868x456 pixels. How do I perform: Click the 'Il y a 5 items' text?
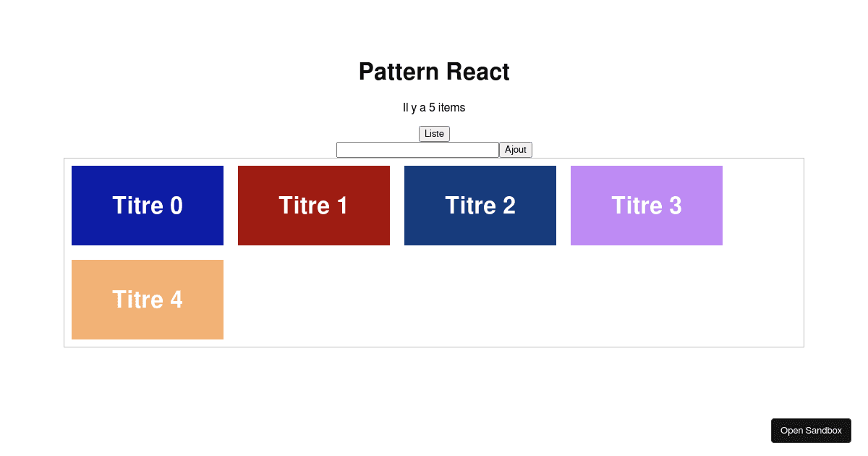[x=434, y=108]
